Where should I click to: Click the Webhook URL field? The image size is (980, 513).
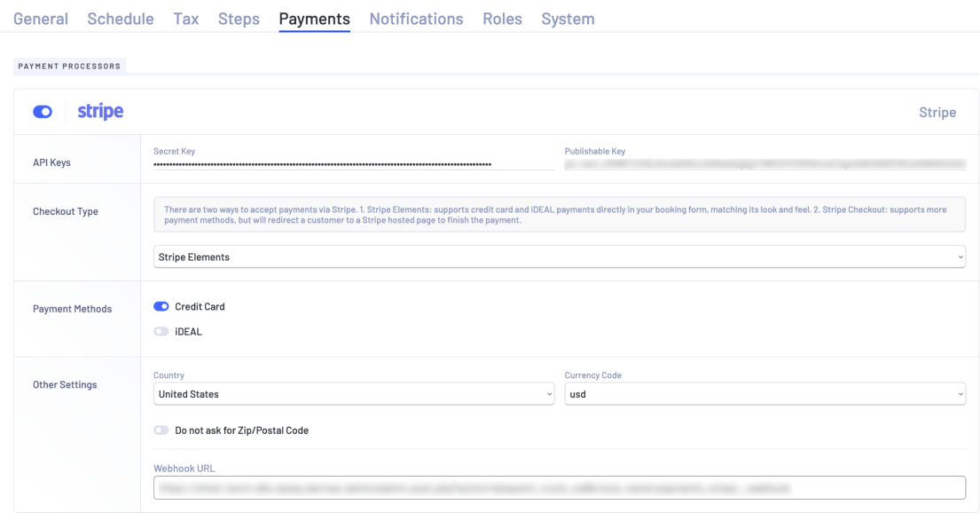coord(560,488)
